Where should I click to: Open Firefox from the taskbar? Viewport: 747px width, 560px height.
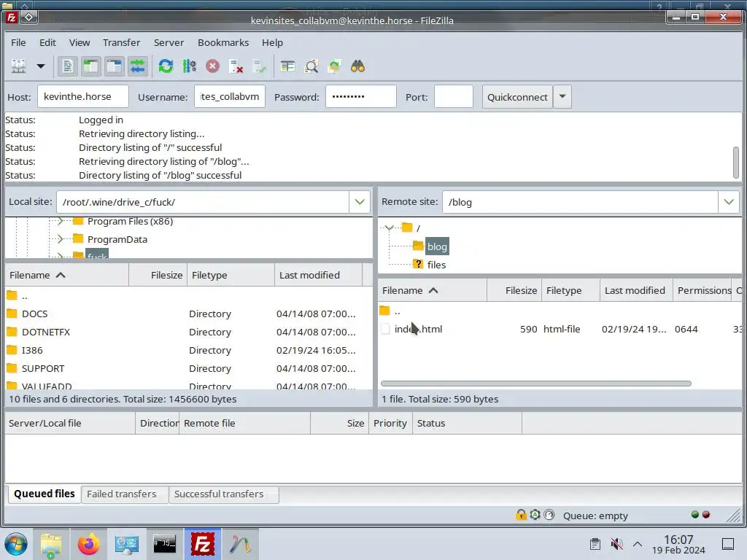88,544
